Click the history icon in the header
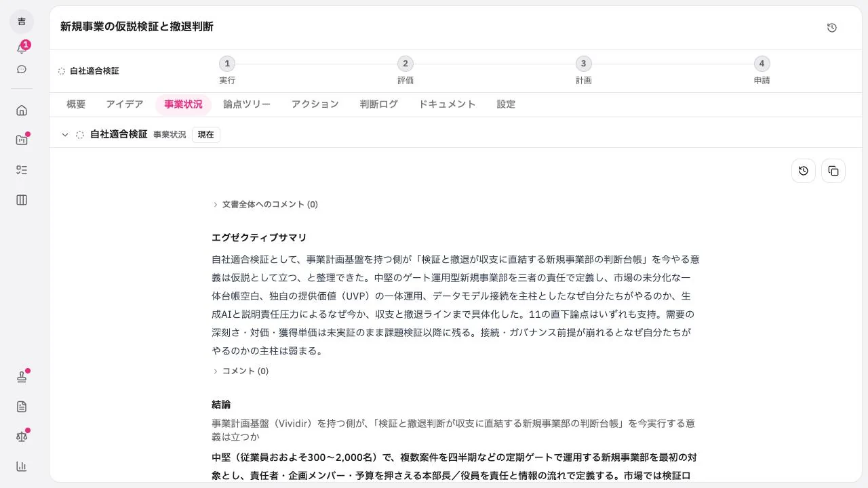 pos(832,28)
